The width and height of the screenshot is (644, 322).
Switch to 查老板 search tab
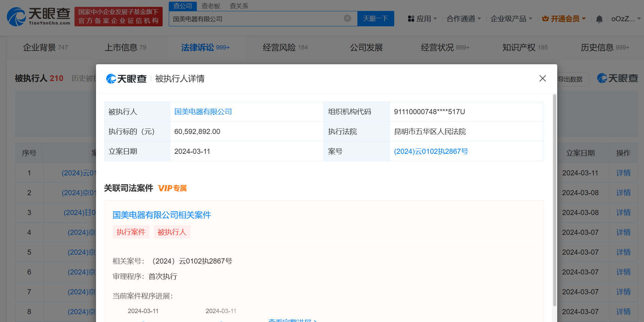(x=211, y=6)
